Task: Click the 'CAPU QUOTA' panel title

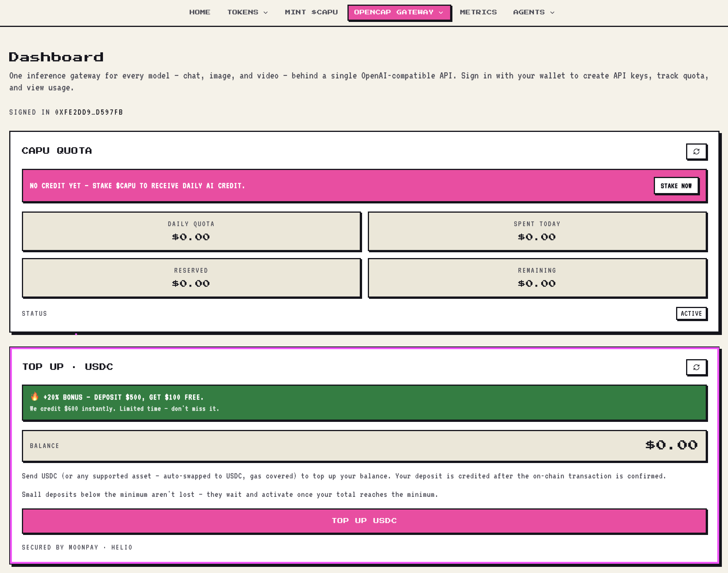Action: coord(57,151)
